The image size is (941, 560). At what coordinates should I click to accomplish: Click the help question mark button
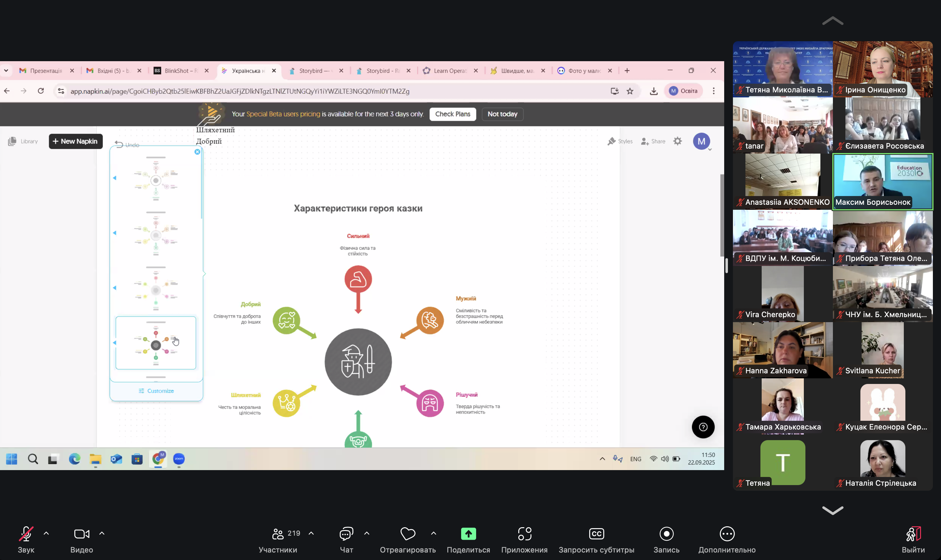(x=703, y=427)
